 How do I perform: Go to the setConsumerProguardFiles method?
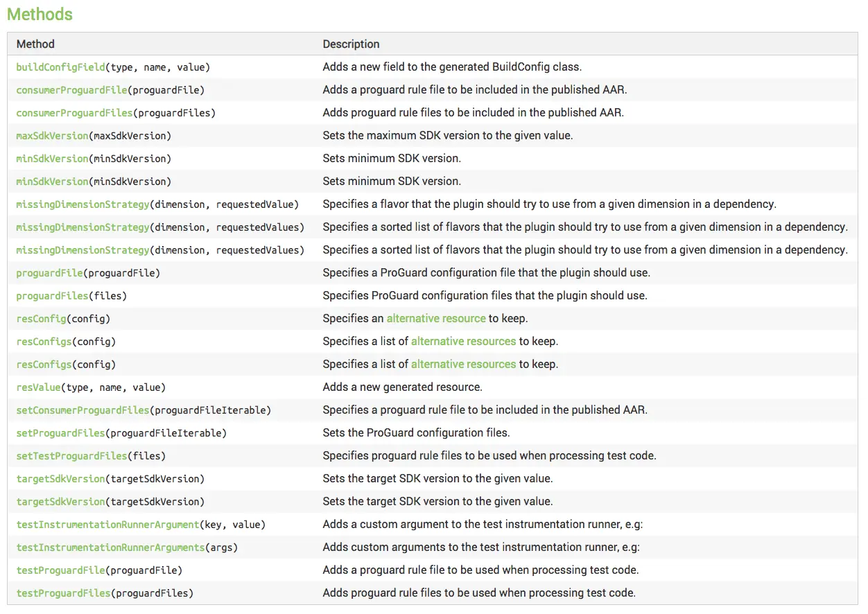pos(83,410)
